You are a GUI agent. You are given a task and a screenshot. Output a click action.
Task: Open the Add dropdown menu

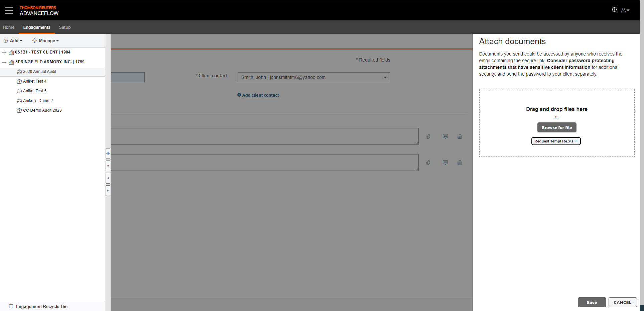pos(13,41)
